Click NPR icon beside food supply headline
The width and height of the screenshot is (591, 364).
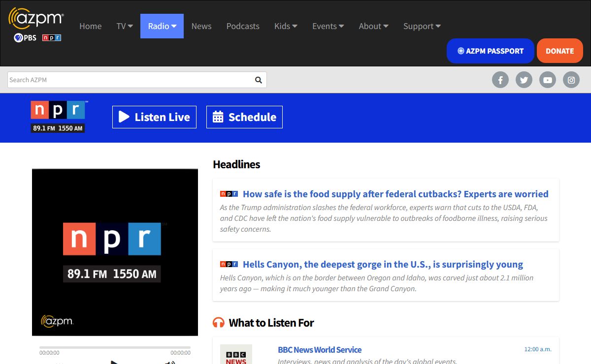click(229, 194)
